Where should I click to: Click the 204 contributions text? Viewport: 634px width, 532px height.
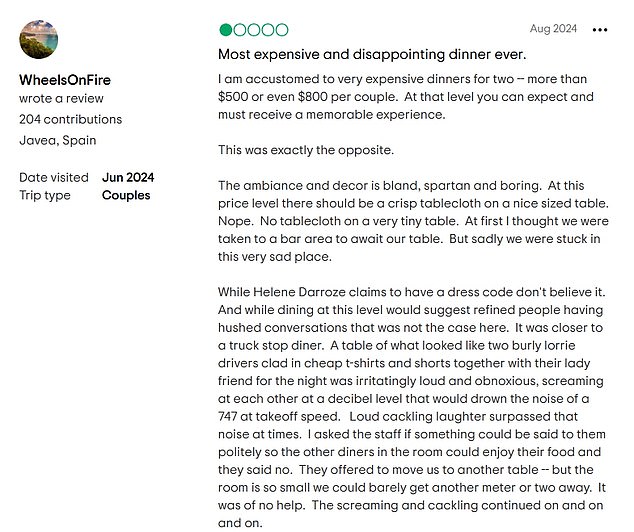click(70, 119)
